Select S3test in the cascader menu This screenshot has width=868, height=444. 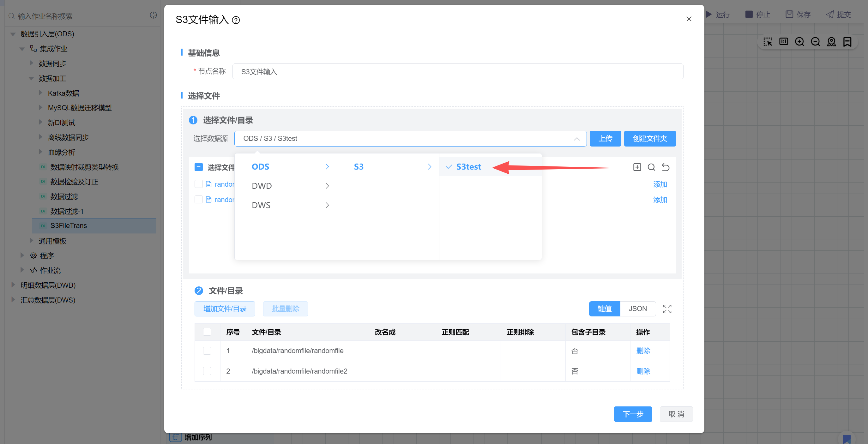pyautogui.click(x=468, y=167)
